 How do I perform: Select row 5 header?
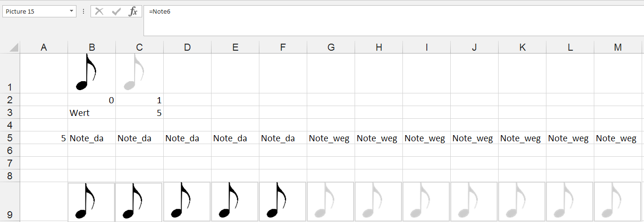pyautogui.click(x=10, y=138)
